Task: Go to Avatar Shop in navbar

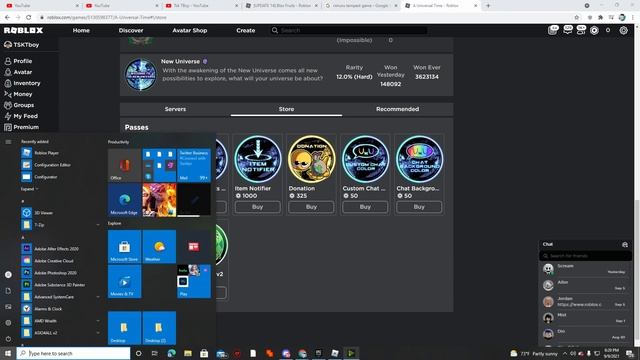Action: [190, 31]
